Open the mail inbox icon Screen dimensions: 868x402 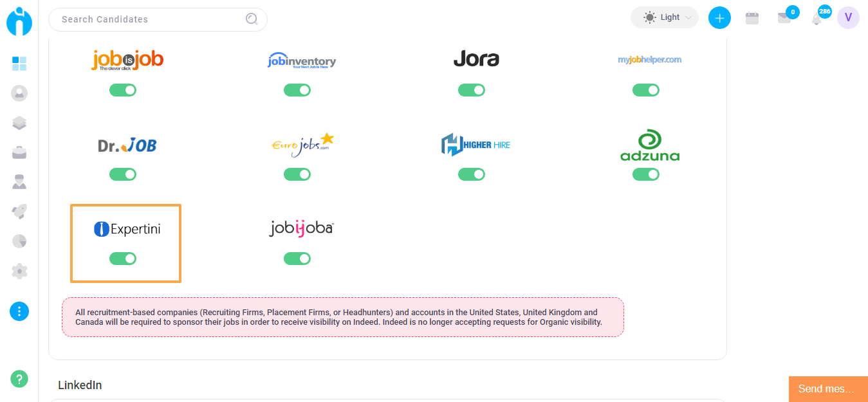[x=784, y=19]
